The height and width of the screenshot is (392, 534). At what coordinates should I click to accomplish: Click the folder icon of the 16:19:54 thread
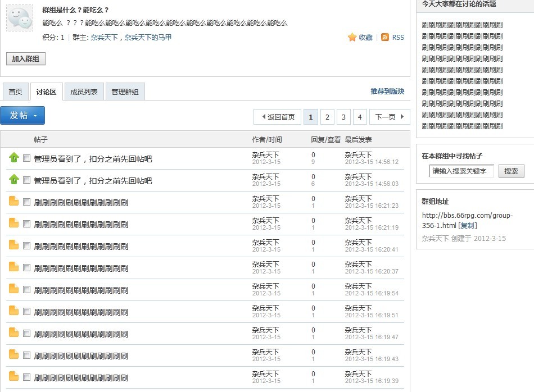[13, 289]
